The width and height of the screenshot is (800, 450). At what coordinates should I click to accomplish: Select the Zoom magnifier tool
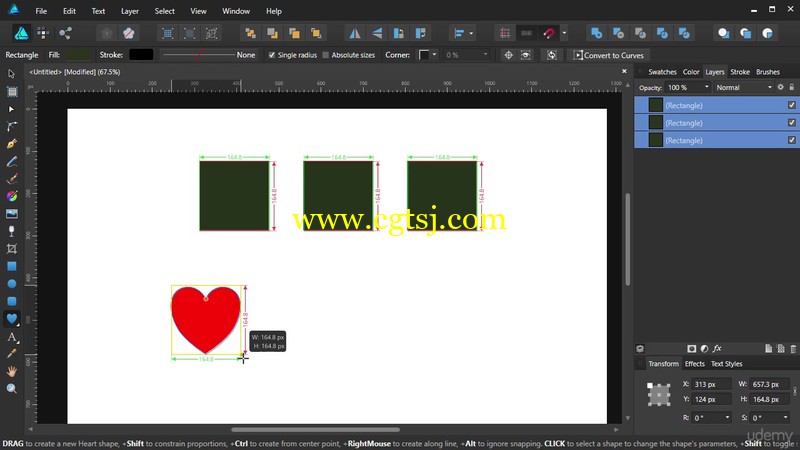click(11, 389)
